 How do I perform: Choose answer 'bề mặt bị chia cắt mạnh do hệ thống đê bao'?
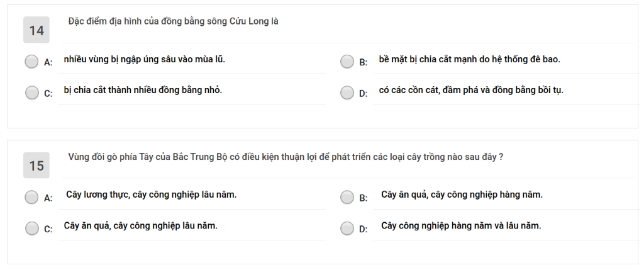click(469, 60)
